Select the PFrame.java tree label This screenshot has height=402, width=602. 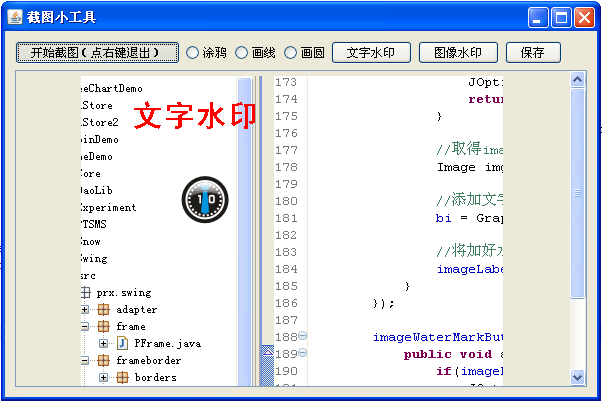pyautogui.click(x=167, y=343)
